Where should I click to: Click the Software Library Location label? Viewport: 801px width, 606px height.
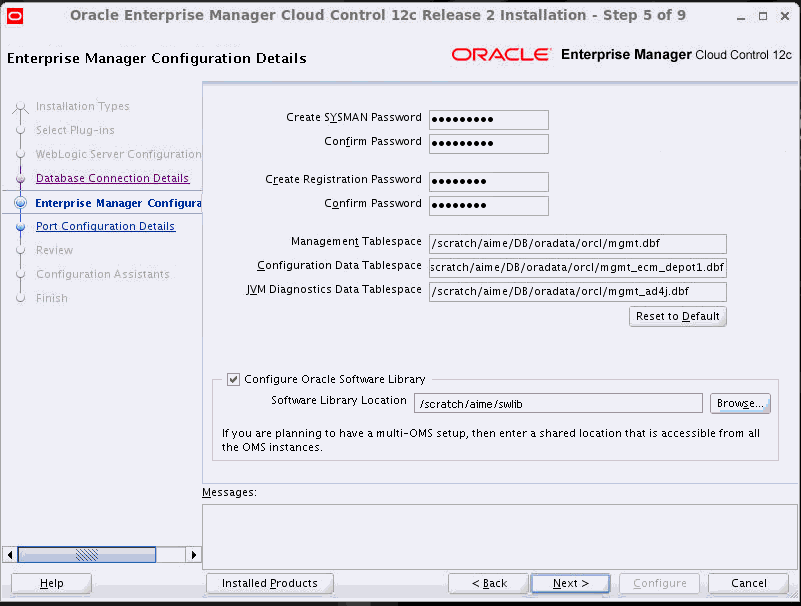click(339, 400)
